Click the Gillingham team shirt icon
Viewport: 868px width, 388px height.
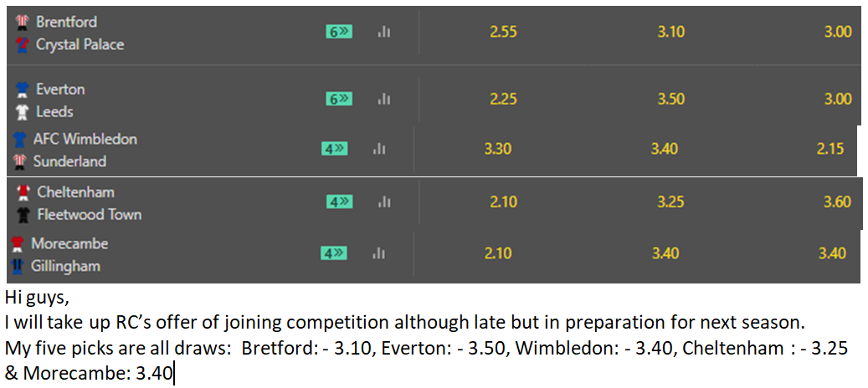click(x=18, y=267)
